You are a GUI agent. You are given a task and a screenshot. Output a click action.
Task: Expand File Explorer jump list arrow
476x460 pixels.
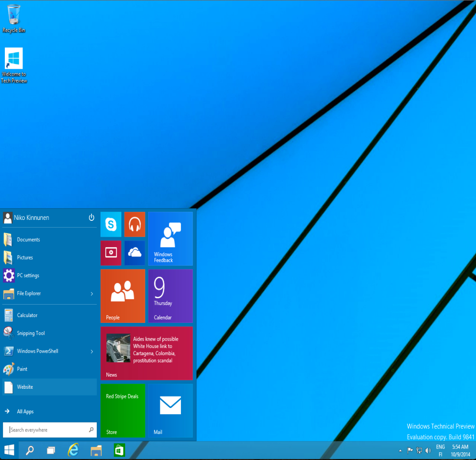click(91, 294)
